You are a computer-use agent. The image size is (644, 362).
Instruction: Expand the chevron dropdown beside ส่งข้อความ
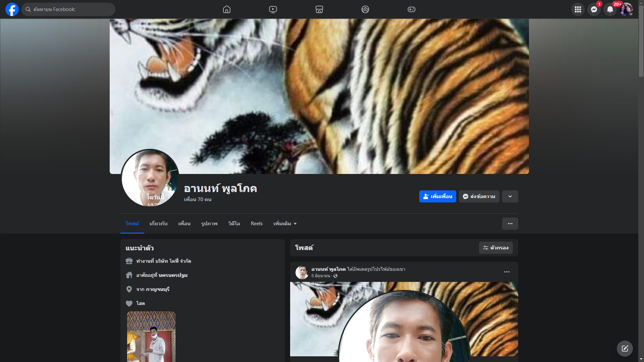[510, 196]
